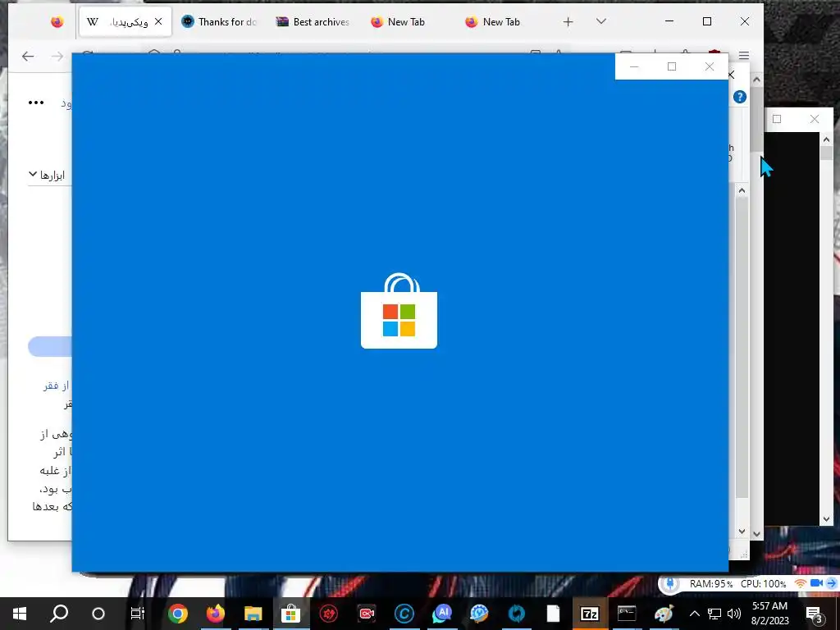The width and height of the screenshot is (840, 630).
Task: Open the red gear app on taskbar
Action: coord(328,614)
